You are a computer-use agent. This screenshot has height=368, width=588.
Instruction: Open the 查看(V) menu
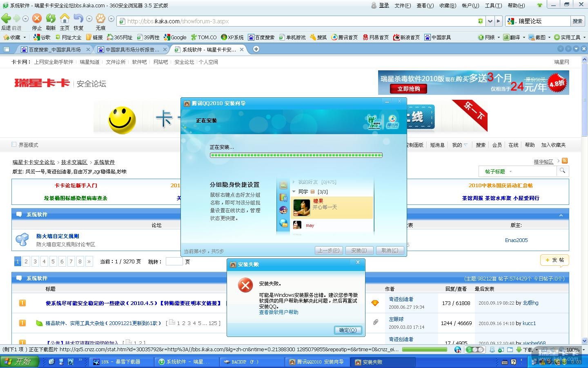[425, 5]
